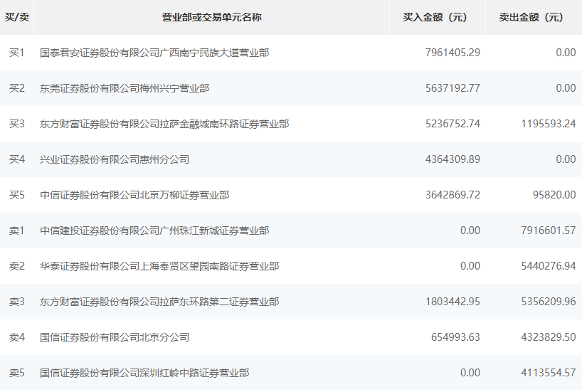Click sell amount 7916601.57
The image size is (582, 392).
tap(549, 231)
